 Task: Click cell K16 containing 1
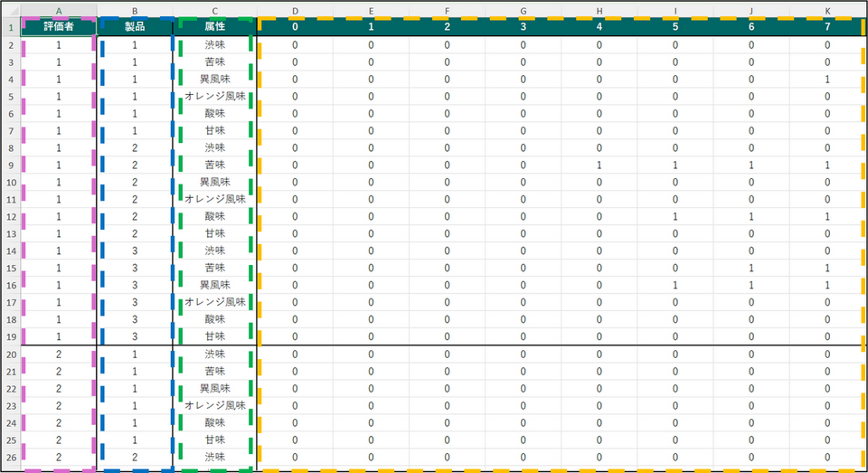(827, 285)
